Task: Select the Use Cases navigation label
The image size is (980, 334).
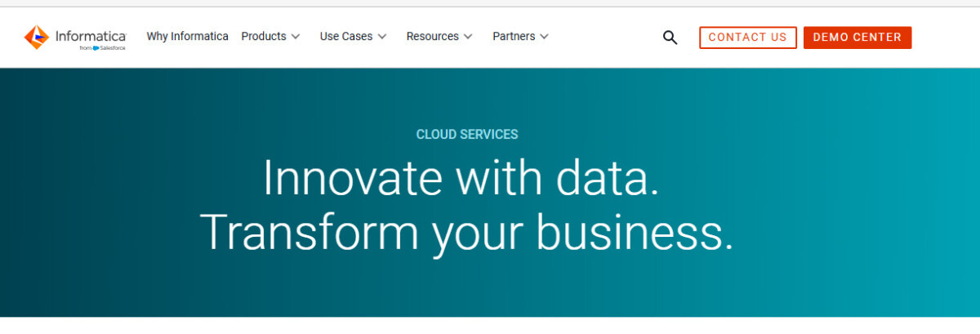Action: click(x=345, y=36)
